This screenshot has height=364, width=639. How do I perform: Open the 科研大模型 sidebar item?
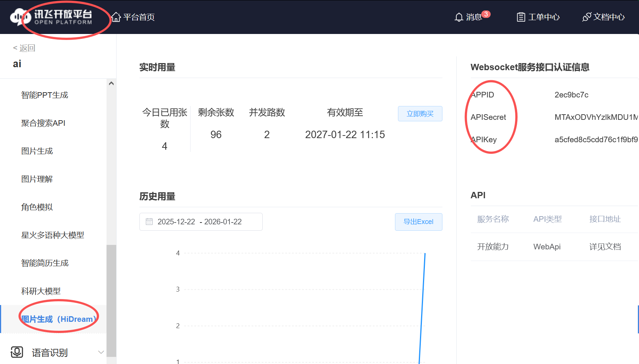[x=40, y=291]
